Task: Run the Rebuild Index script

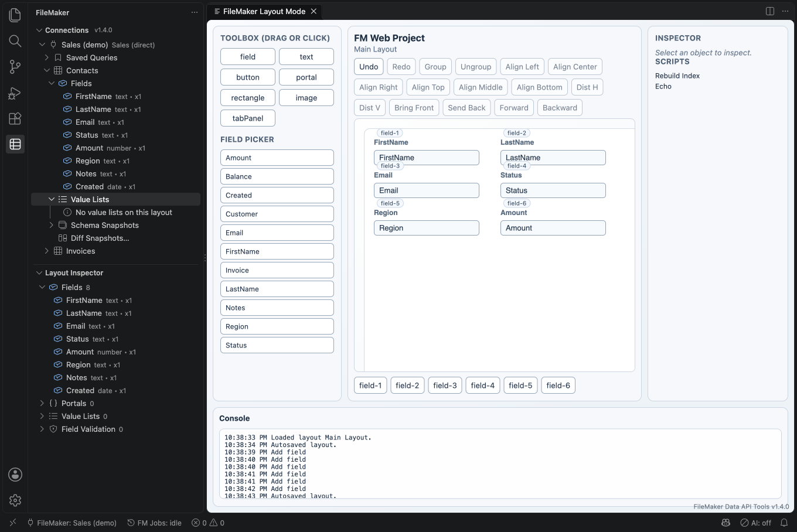Action: [x=677, y=76]
